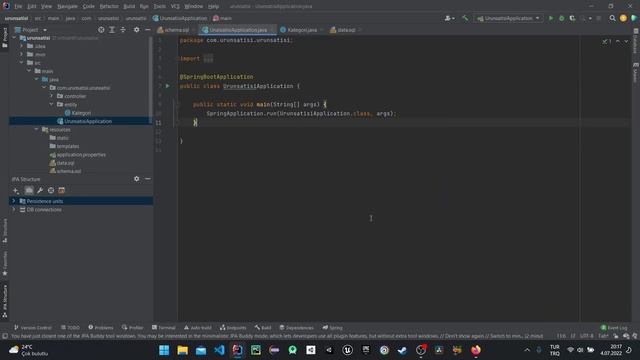This screenshot has height=360, width=640.
Task: Select application.properties in the tree
Action: pyautogui.click(x=81, y=155)
